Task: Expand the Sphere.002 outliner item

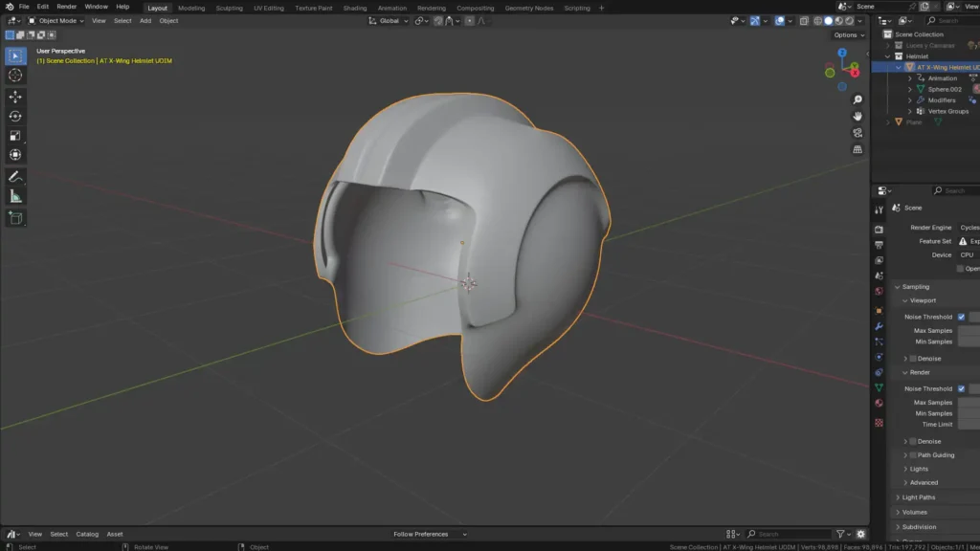Action: tap(909, 89)
